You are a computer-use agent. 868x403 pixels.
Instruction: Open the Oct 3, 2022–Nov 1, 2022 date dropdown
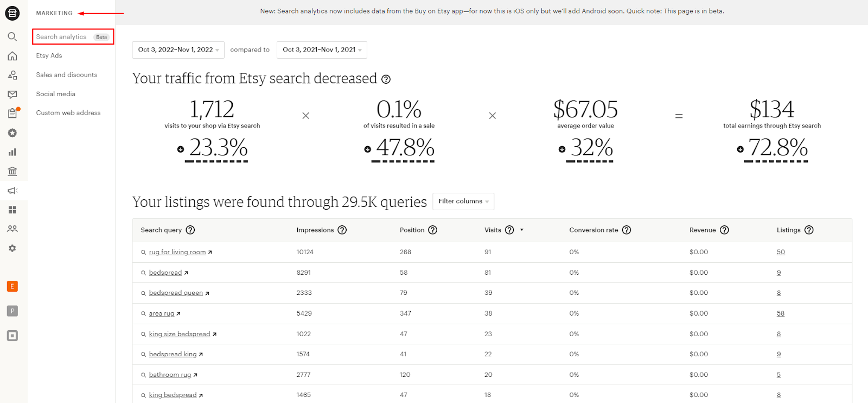point(178,50)
